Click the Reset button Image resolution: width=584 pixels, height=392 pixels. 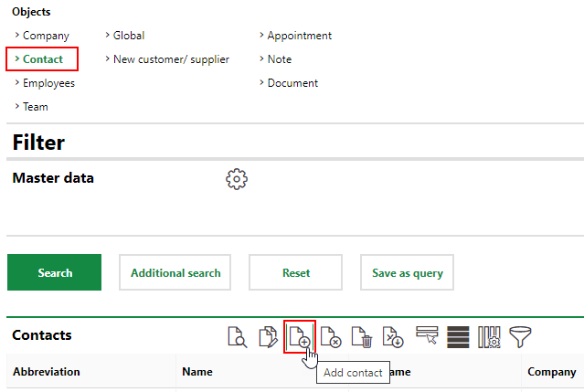tap(295, 272)
